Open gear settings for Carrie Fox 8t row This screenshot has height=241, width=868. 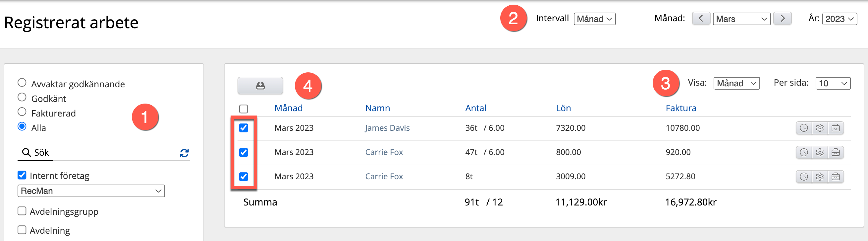820,177
